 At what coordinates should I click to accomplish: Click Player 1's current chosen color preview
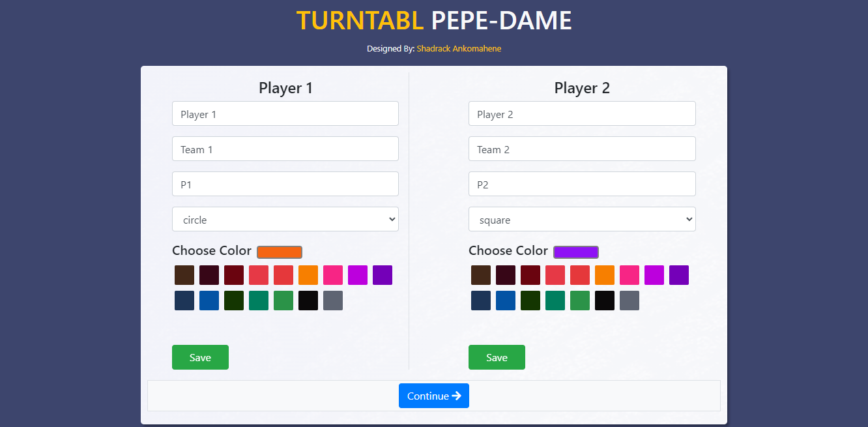[279, 252]
